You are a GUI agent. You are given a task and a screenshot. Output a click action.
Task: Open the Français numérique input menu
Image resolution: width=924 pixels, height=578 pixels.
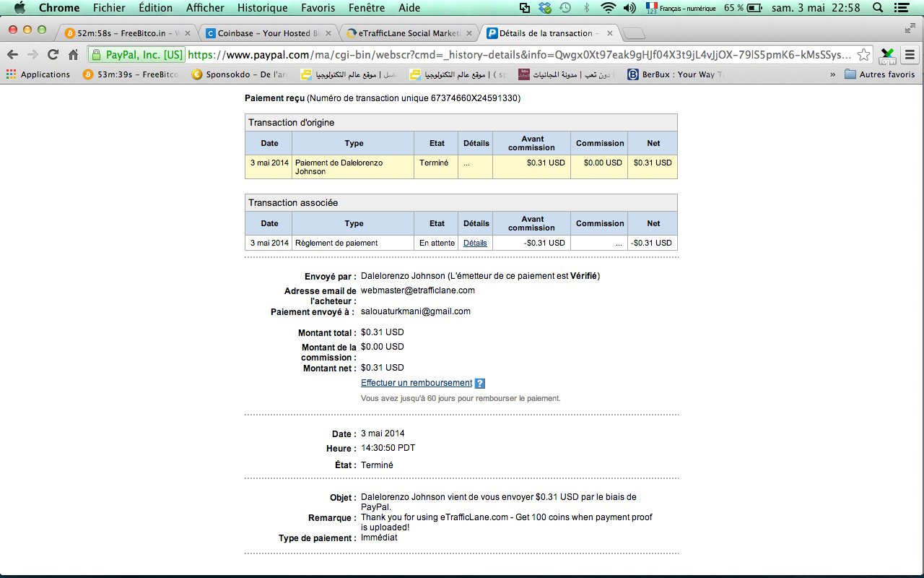[681, 8]
